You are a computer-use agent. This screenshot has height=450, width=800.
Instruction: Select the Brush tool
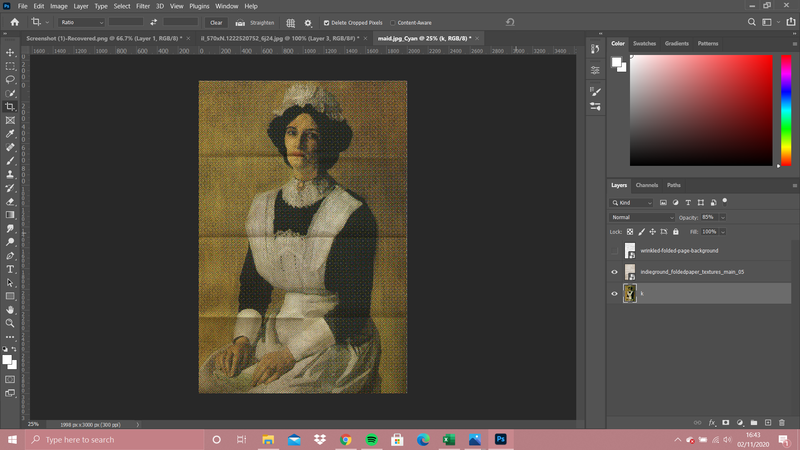10,161
